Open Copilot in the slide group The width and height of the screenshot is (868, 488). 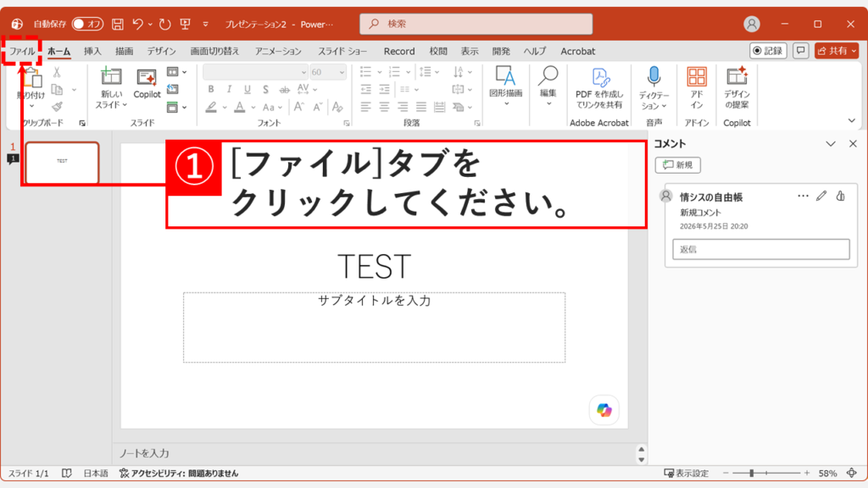(x=147, y=84)
